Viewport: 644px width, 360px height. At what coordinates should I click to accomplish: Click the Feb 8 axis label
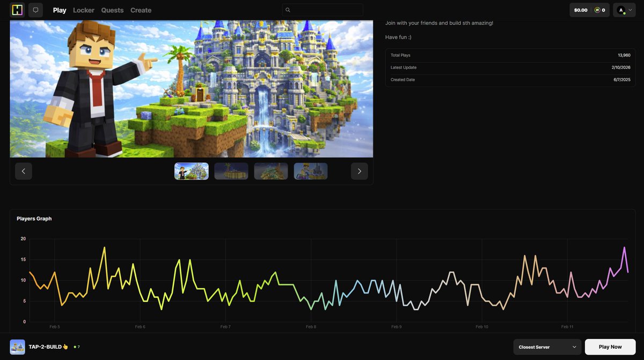(311, 327)
